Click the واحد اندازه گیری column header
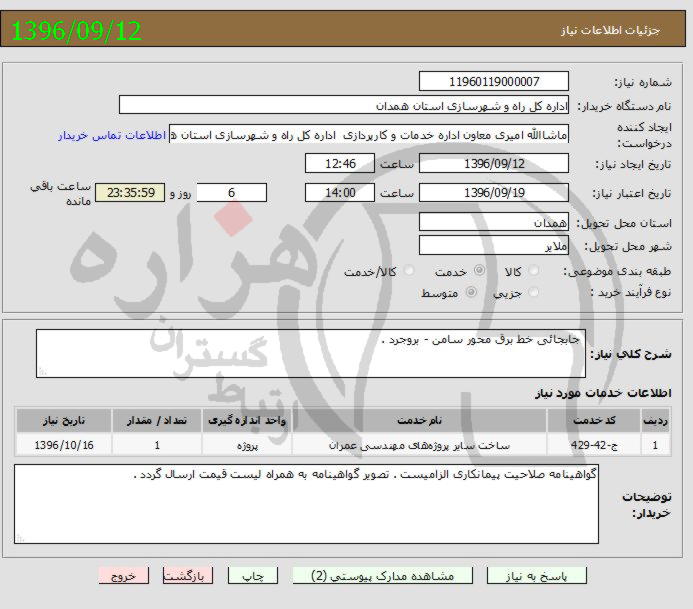This screenshot has width=693, height=609. [x=247, y=420]
